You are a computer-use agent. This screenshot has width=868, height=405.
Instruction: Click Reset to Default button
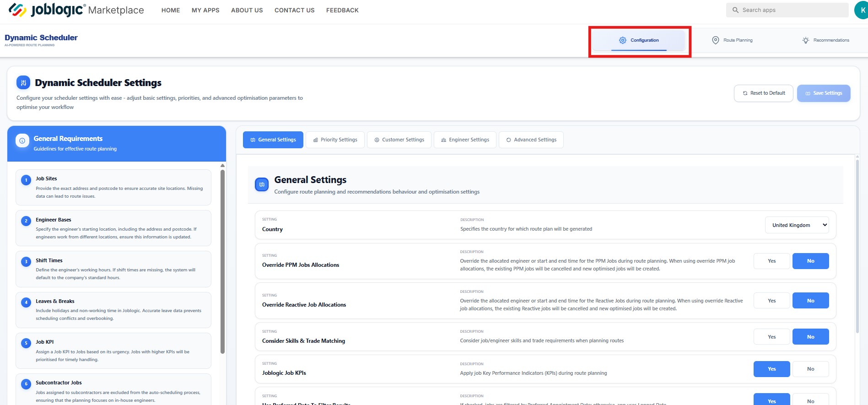tap(763, 93)
